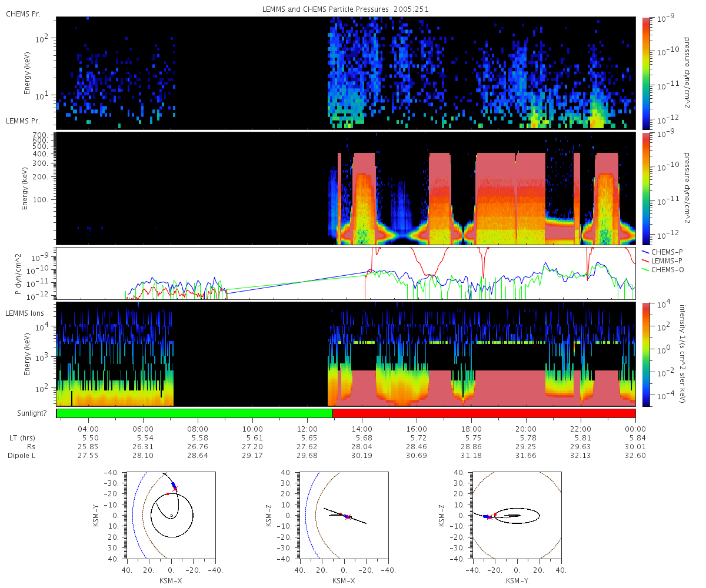Image resolution: width=706 pixels, height=588 pixels.
Task: Click the LEMMS Ions panel label
Action: [x=24, y=312]
